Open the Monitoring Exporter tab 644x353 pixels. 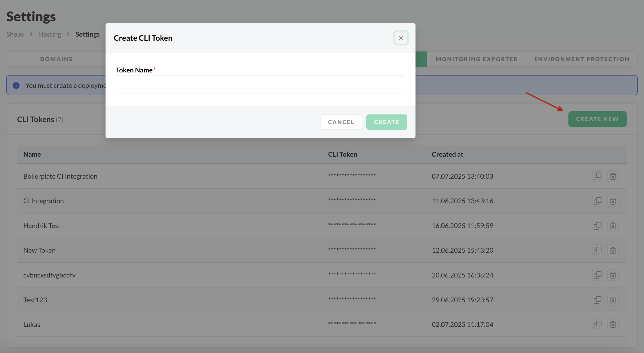point(476,59)
